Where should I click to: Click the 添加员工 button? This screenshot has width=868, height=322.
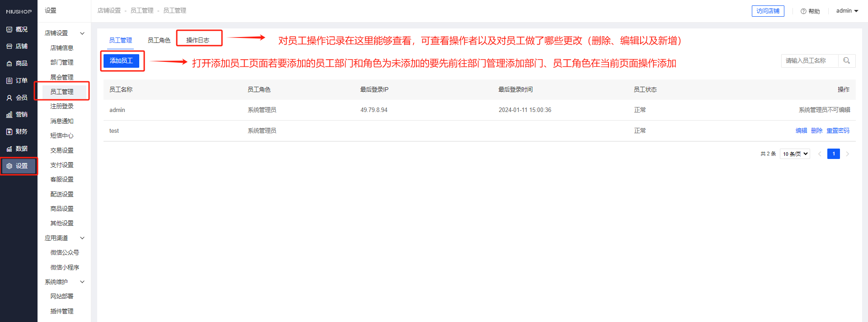pos(121,61)
